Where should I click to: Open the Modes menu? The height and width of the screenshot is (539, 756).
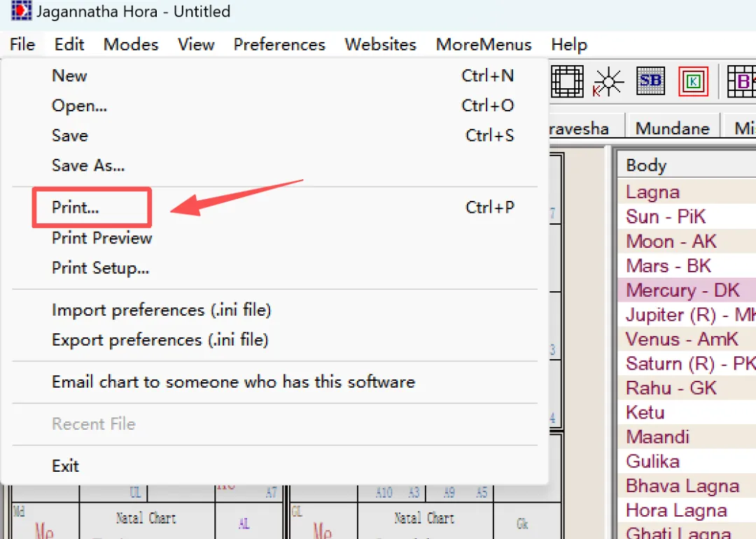pyautogui.click(x=131, y=44)
